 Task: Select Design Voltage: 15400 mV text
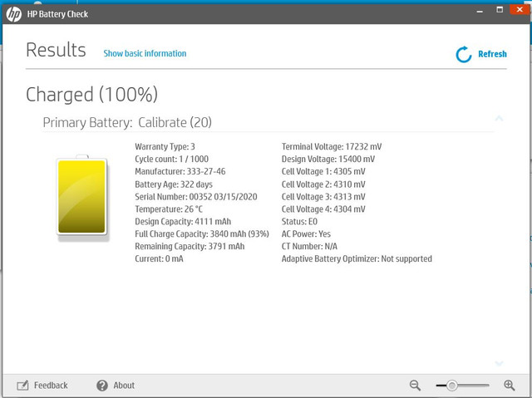pos(328,159)
